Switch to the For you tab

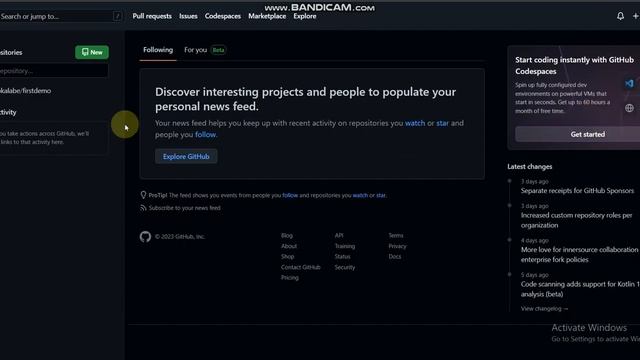(x=205, y=50)
